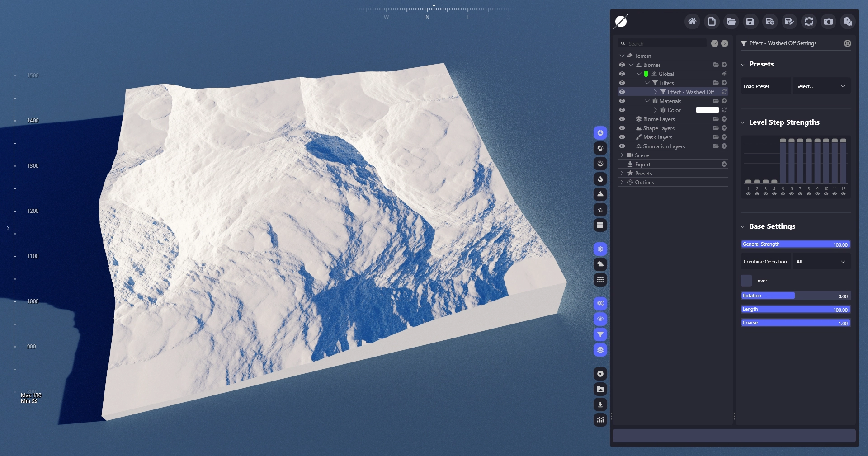Open a project with the folder icon

[x=731, y=21]
